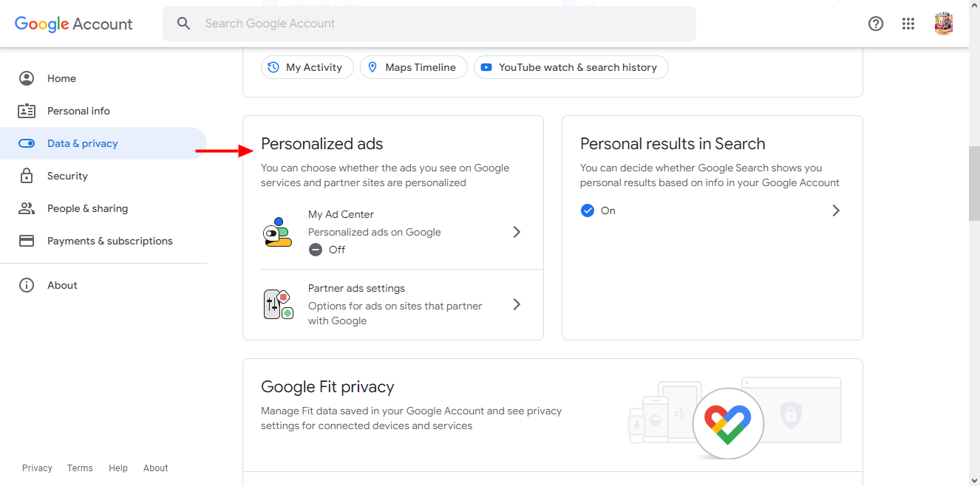Open the help question mark icon
Viewport: 980px width, 486px height.
[876, 24]
